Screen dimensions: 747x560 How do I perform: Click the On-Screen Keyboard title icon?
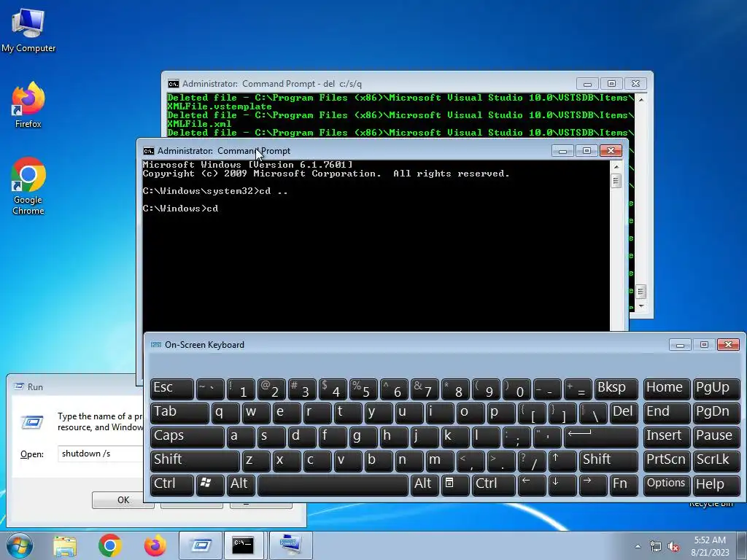click(156, 345)
